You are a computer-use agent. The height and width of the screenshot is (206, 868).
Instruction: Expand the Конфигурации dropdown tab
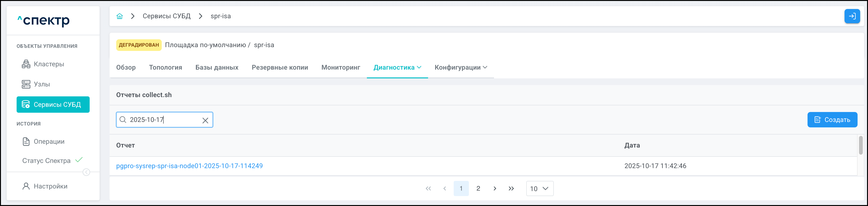pyautogui.click(x=461, y=67)
